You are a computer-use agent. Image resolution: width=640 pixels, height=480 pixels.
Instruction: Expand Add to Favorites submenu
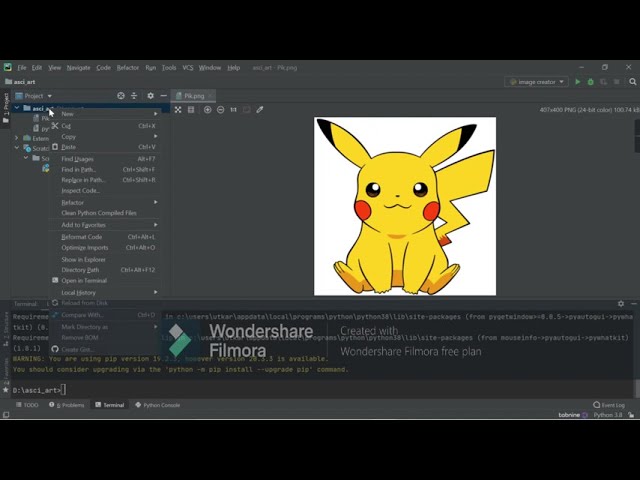coord(104,225)
